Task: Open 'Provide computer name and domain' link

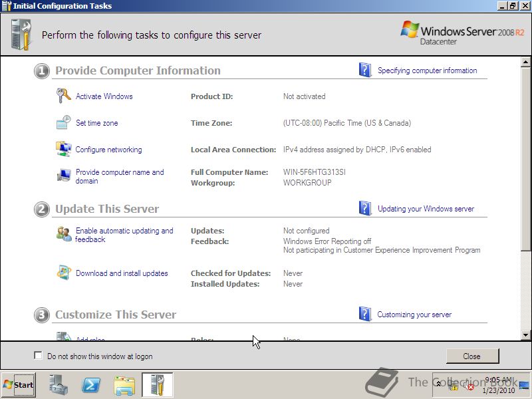Action: tap(120, 176)
